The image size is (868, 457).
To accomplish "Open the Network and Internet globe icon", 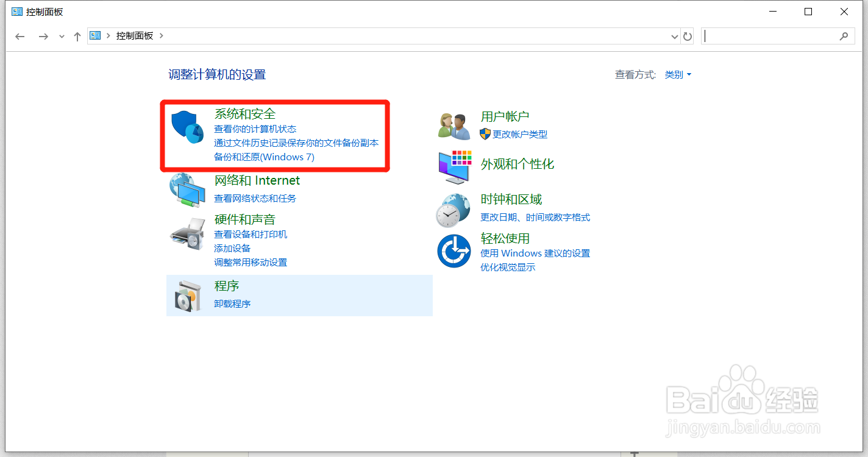I will tap(187, 190).
